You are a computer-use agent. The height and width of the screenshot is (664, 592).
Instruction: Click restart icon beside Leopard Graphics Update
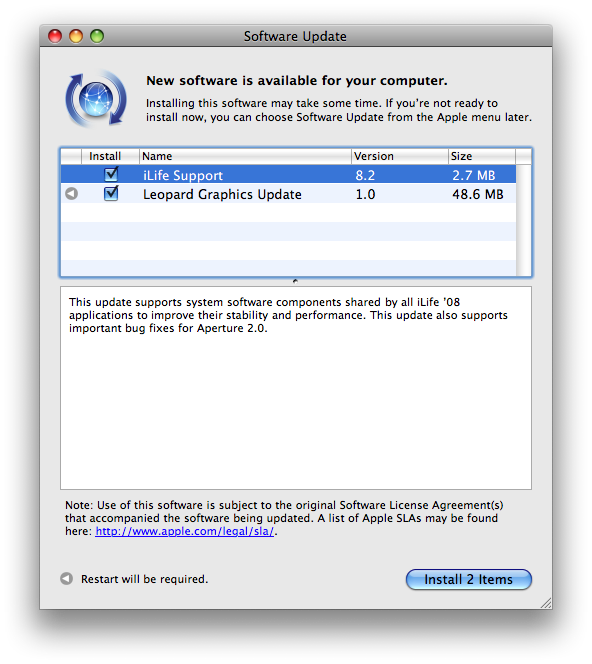[71, 194]
